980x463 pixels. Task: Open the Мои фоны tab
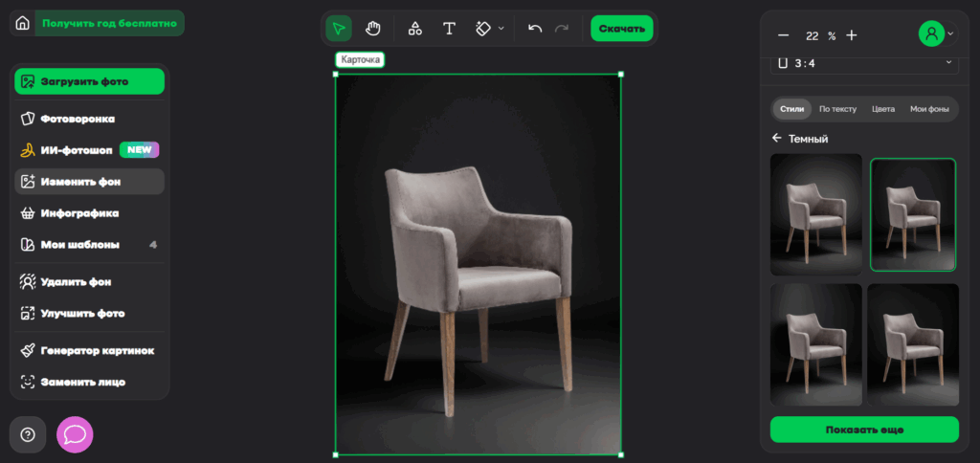click(928, 109)
